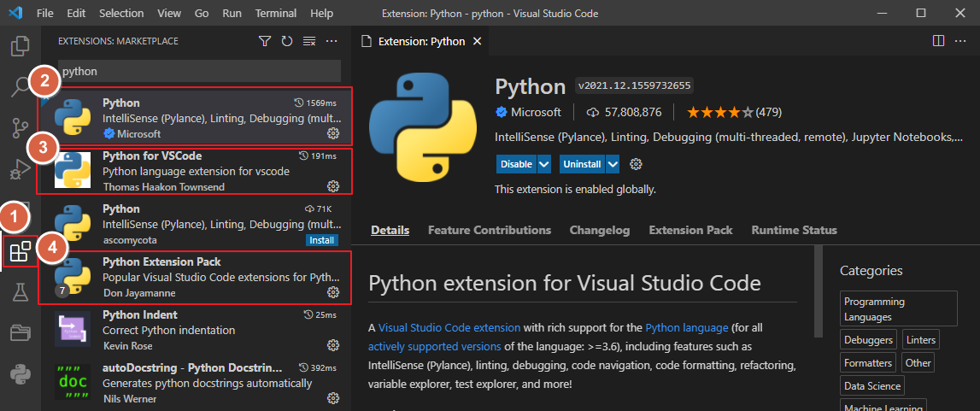Close the Extension: Python editor tab
Image resolution: width=980 pixels, height=411 pixels.
pos(477,41)
